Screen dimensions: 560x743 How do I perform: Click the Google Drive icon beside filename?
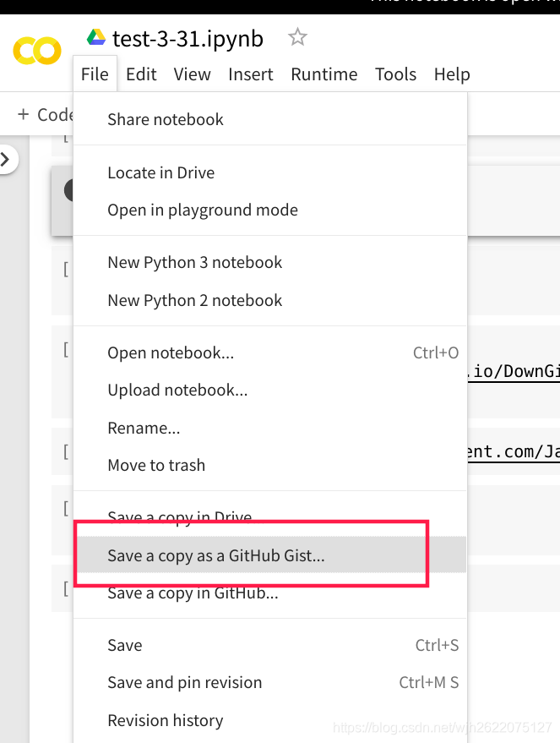pyautogui.click(x=96, y=37)
